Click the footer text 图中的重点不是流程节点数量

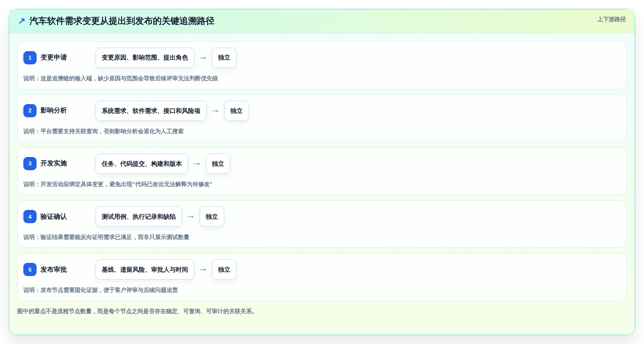[137, 311]
